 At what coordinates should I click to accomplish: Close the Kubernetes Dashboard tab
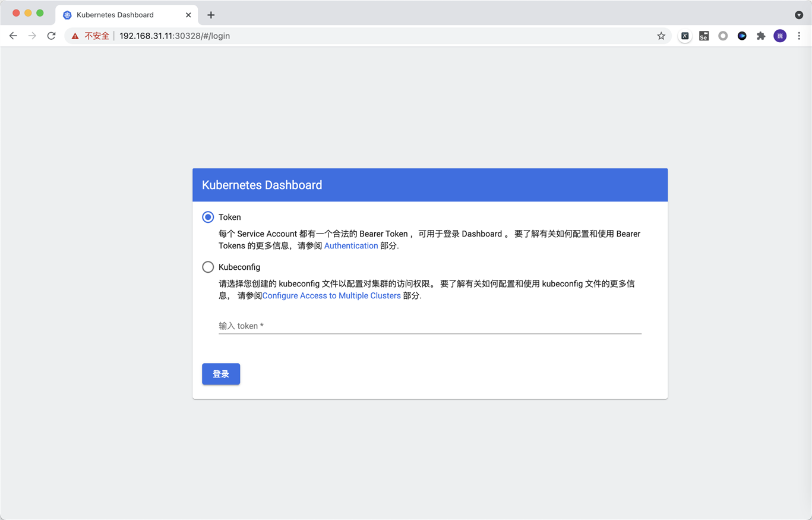[188, 15]
